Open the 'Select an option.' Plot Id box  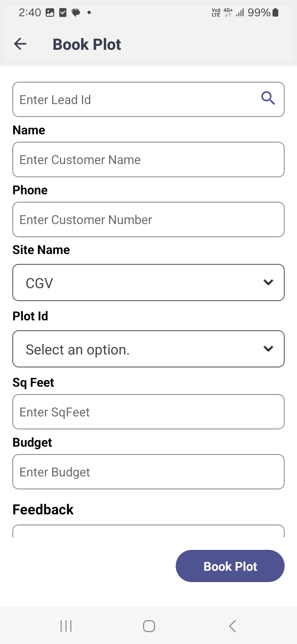148,349
